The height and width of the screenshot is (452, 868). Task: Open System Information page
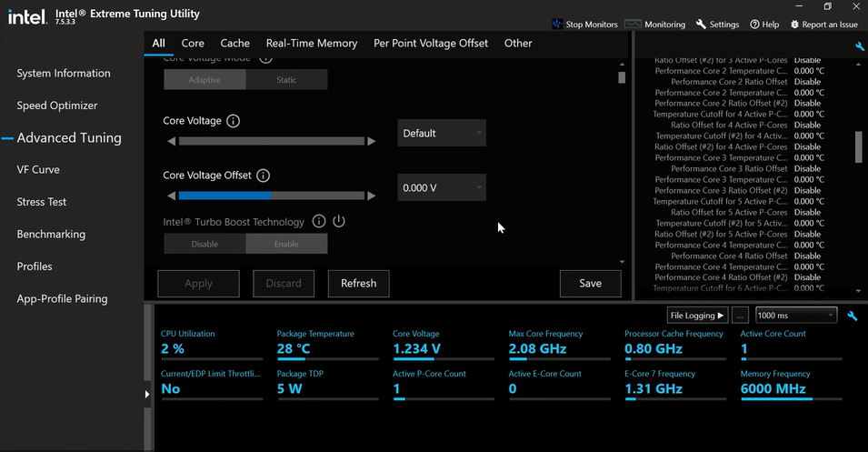coord(64,73)
